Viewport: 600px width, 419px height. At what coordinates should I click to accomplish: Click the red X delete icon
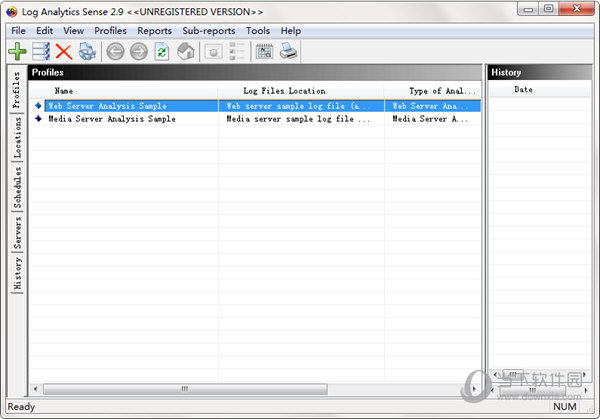point(64,52)
